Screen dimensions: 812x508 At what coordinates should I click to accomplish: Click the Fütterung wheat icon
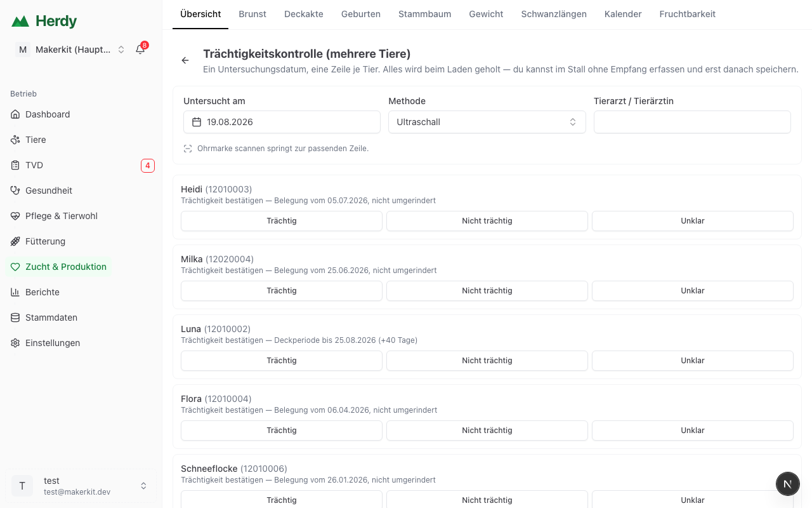click(15, 241)
